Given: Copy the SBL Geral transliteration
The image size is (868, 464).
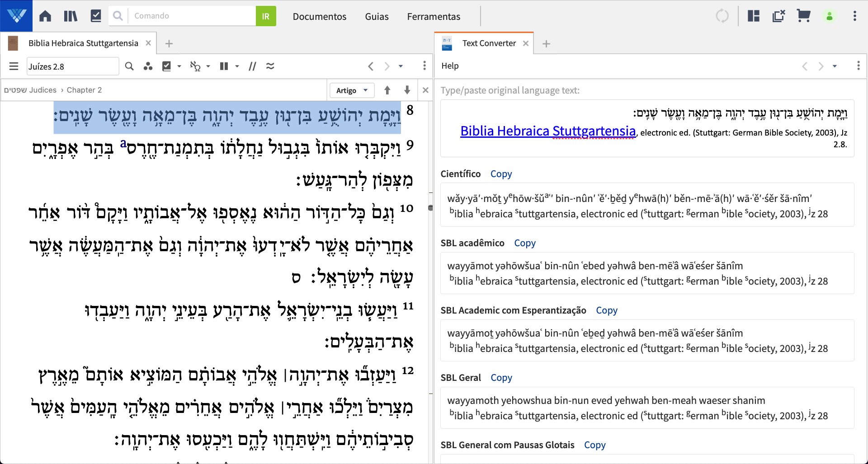Looking at the screenshot, I should 501,378.
